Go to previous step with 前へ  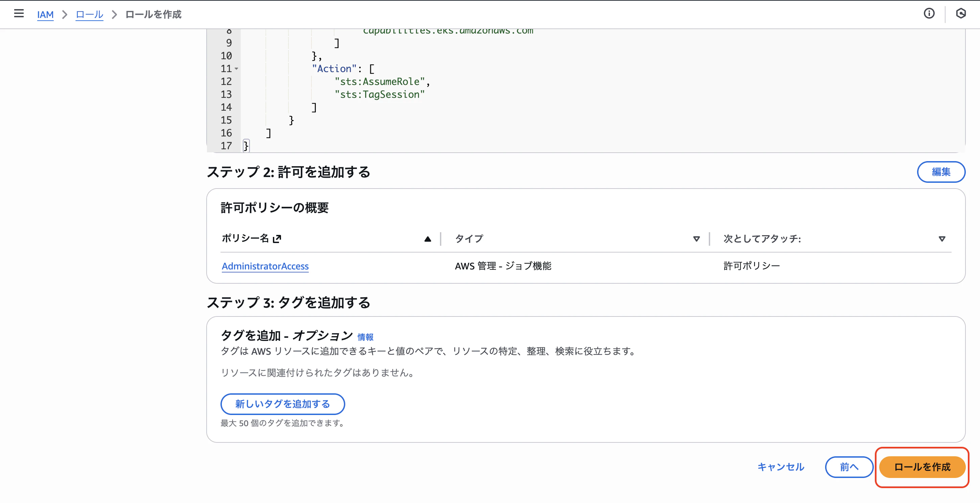click(849, 467)
